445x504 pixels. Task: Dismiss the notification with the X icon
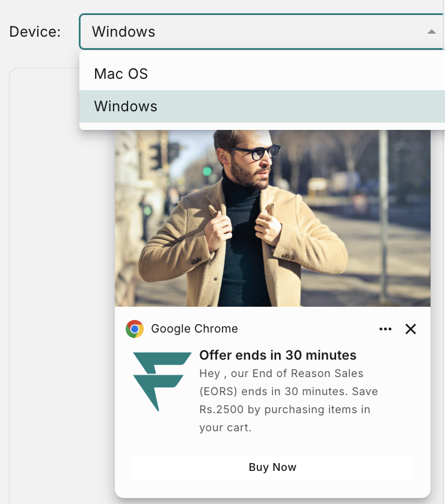[x=411, y=329]
